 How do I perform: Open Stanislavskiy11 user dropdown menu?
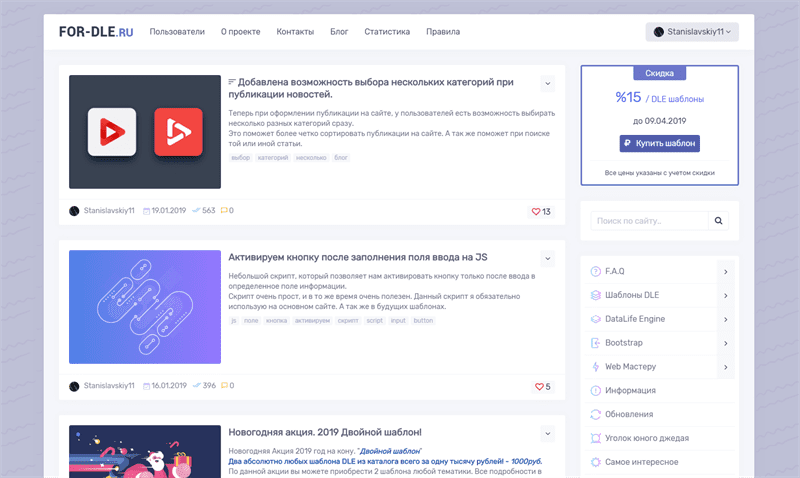692,32
